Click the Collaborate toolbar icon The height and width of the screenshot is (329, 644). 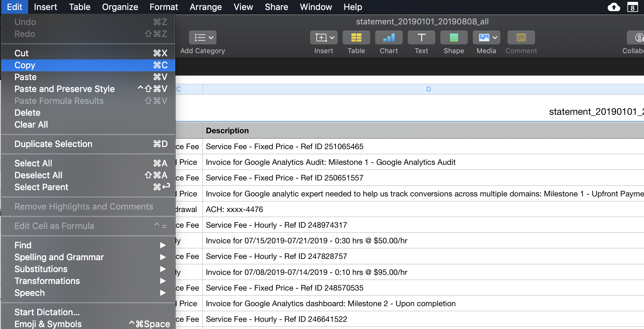click(635, 38)
